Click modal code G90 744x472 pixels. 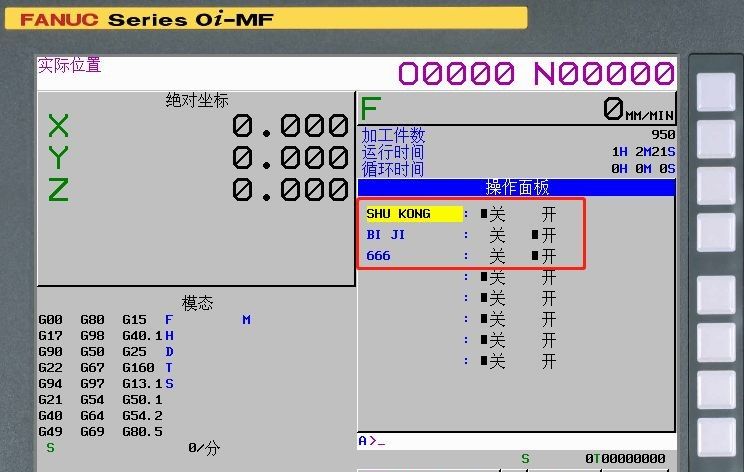tap(50, 352)
